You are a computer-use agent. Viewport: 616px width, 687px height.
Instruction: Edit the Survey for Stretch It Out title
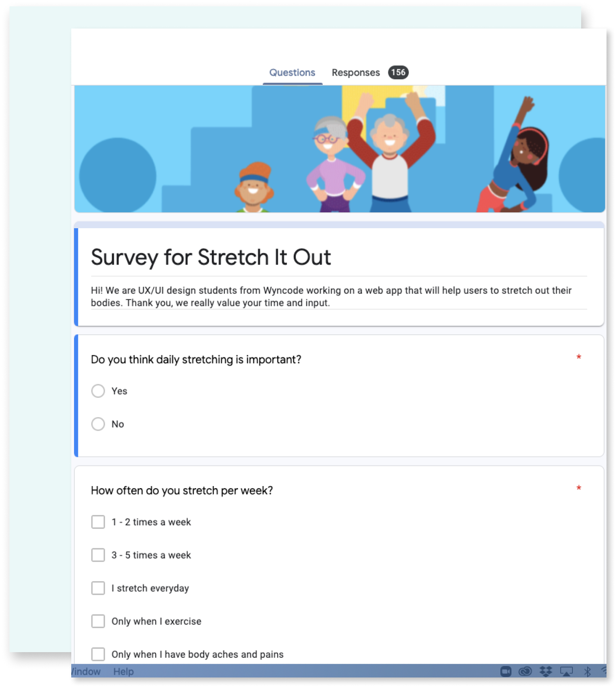211,257
